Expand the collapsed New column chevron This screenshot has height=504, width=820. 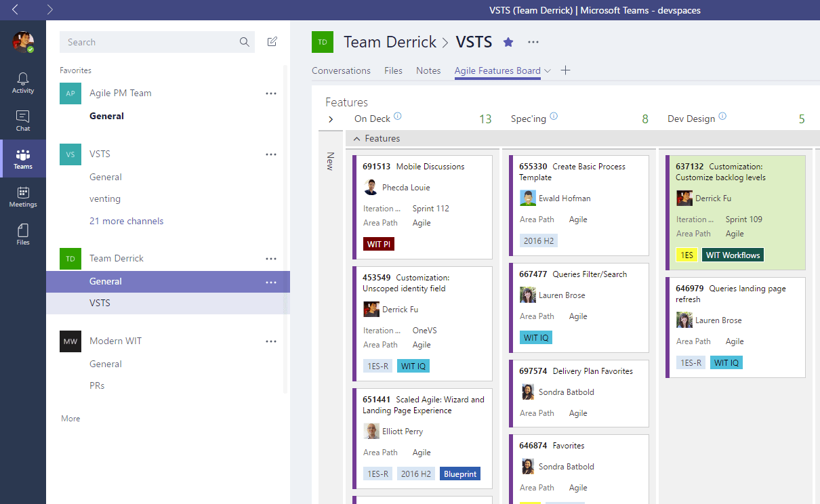[x=331, y=119]
